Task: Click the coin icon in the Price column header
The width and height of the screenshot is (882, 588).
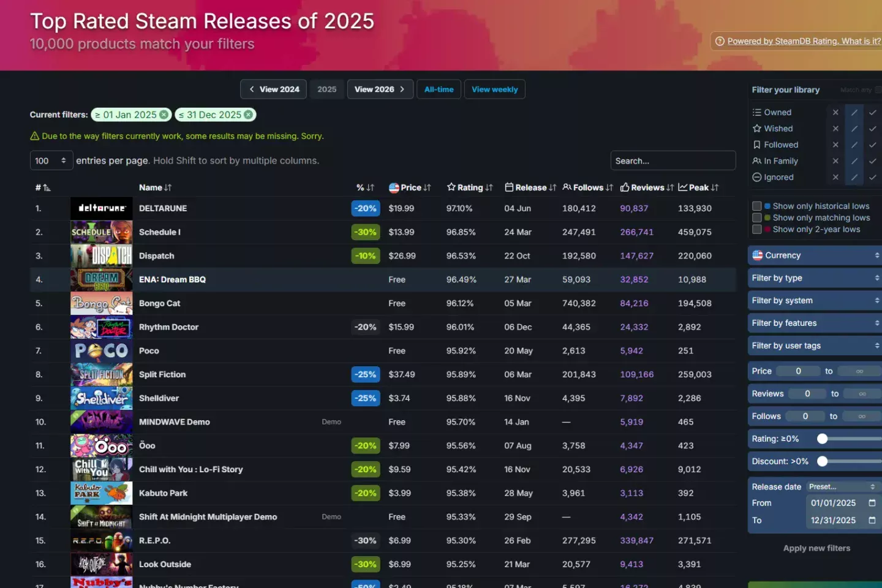Action: (x=394, y=187)
